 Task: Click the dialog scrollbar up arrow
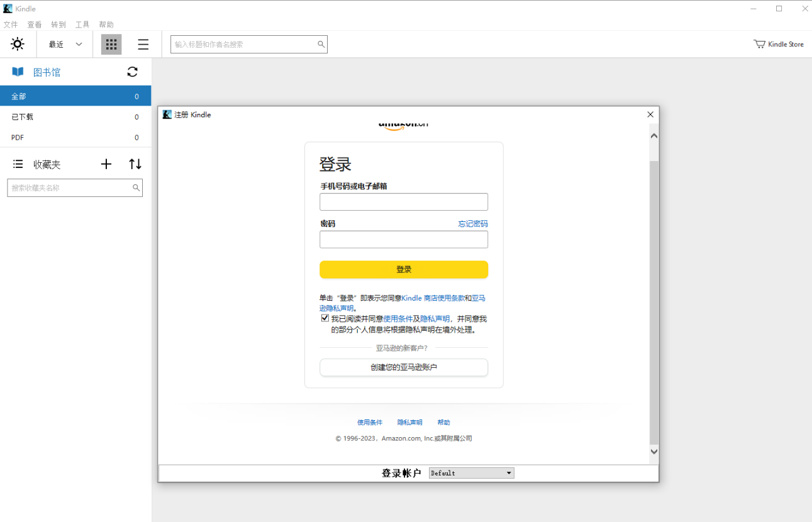654,136
